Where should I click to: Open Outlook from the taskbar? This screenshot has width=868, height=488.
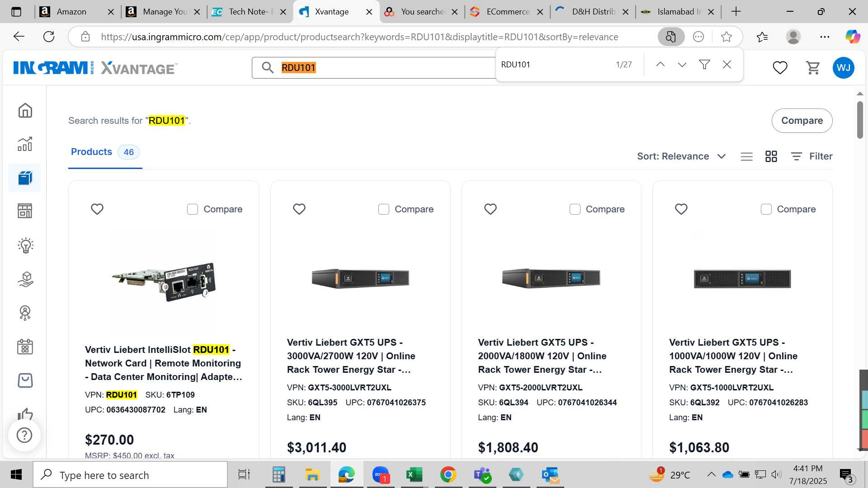(x=550, y=474)
